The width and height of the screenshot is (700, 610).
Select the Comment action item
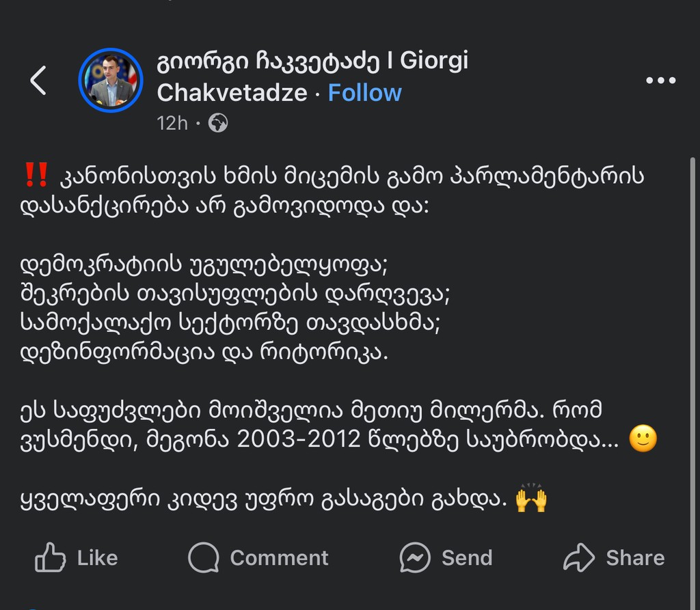[258, 557]
